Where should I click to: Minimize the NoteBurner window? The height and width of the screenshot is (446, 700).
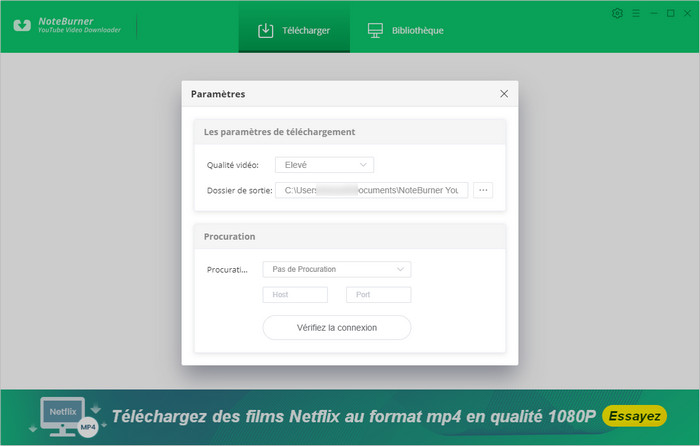click(x=654, y=13)
